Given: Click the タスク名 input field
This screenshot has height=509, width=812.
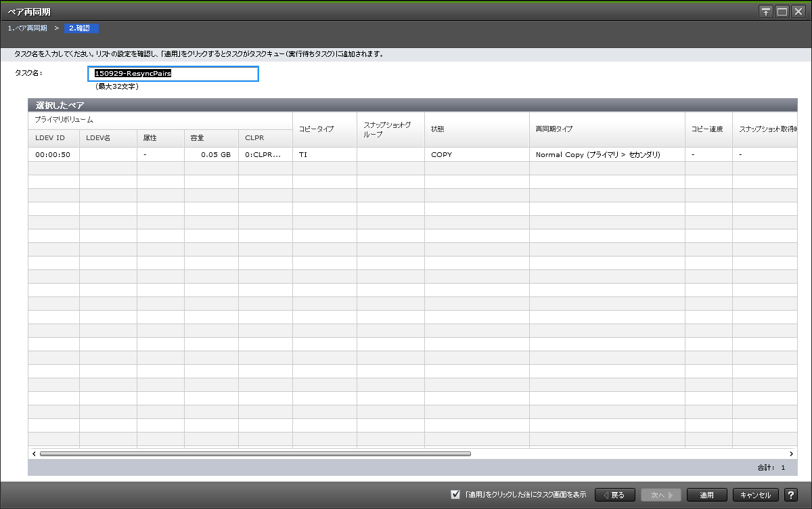Looking at the screenshot, I should 173,74.
